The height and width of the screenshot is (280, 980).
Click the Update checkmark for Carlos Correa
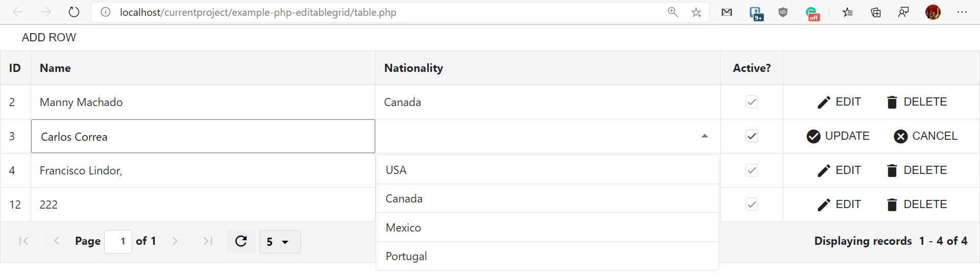point(813,136)
